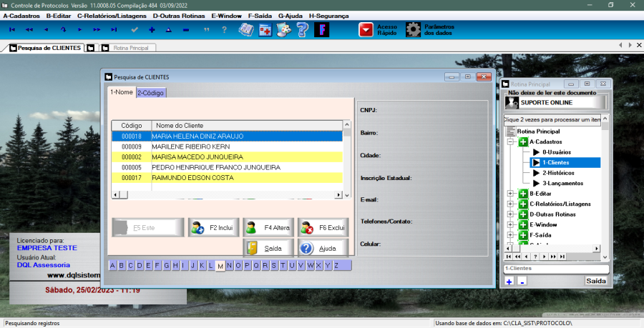Open Acesso Rápido red icon

coord(366,29)
